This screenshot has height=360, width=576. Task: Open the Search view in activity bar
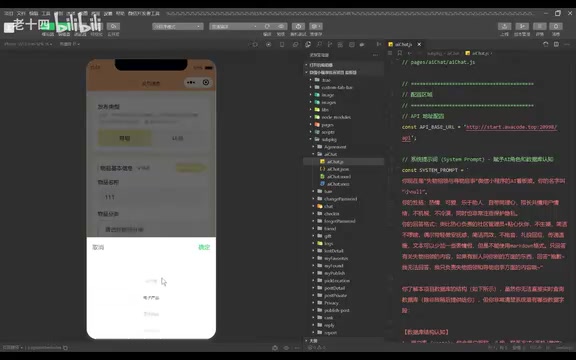(x=319, y=44)
